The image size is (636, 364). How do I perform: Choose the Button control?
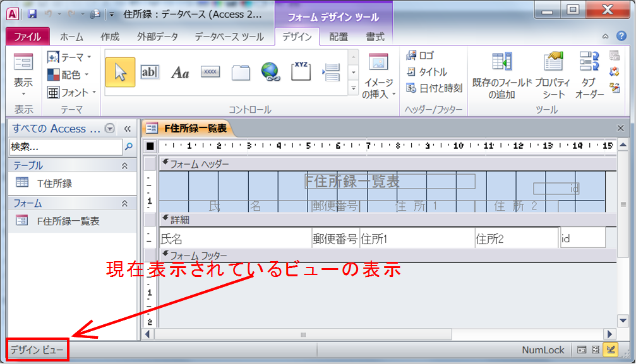tap(210, 72)
